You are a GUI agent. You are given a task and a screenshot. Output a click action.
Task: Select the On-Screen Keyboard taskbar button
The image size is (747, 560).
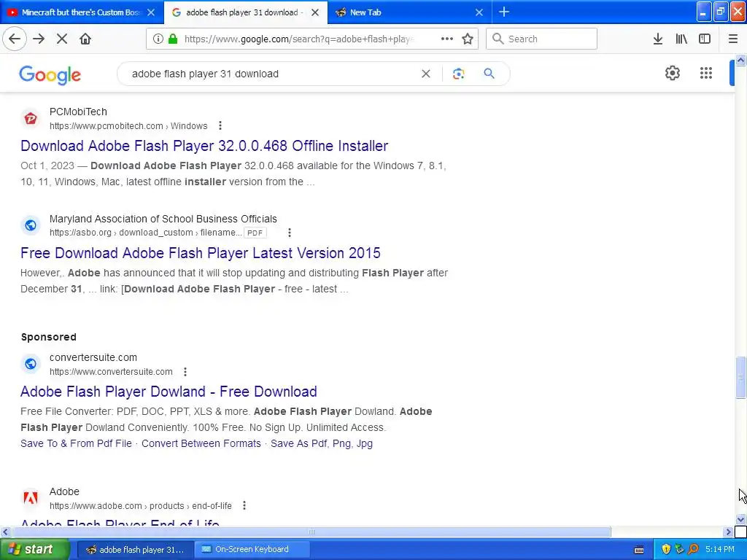tap(252, 549)
